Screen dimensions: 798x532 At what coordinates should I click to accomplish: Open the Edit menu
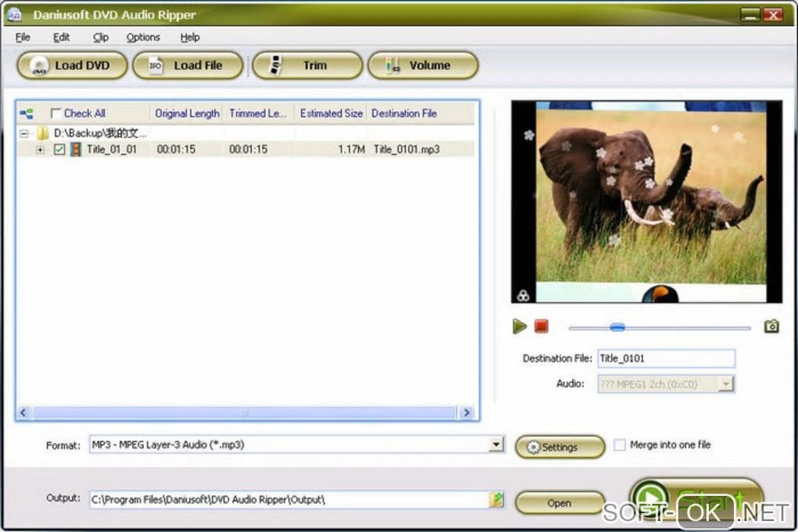pos(61,38)
